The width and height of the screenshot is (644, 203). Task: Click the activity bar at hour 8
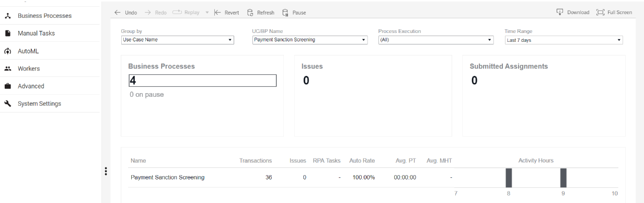click(x=509, y=178)
